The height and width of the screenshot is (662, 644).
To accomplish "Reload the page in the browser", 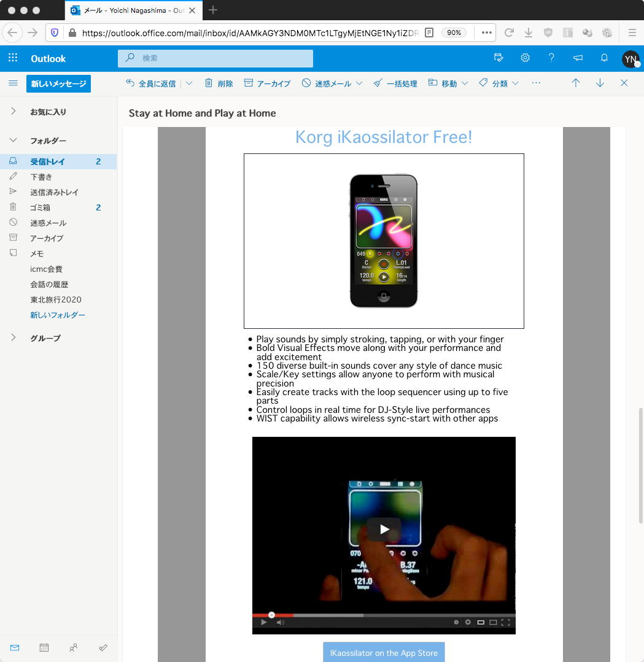I will [x=509, y=33].
